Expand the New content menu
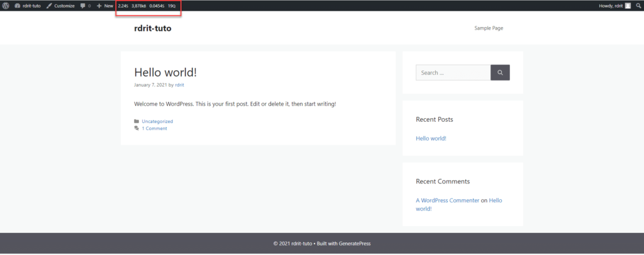 coord(105,6)
